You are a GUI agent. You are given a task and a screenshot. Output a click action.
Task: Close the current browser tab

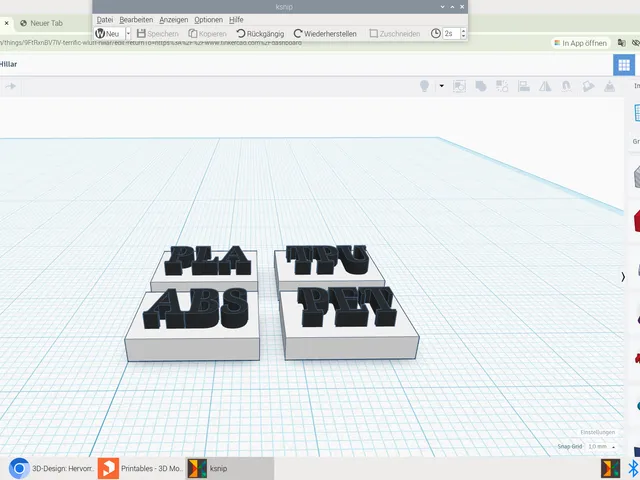pyautogui.click(x=7, y=23)
